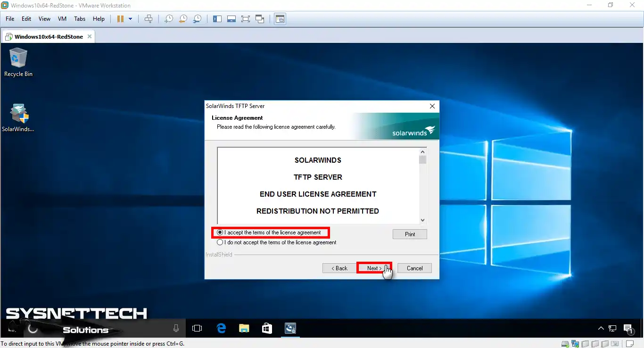The width and height of the screenshot is (644, 348).
Task: Take a snapshot of this virtual machine
Action: coord(168,19)
